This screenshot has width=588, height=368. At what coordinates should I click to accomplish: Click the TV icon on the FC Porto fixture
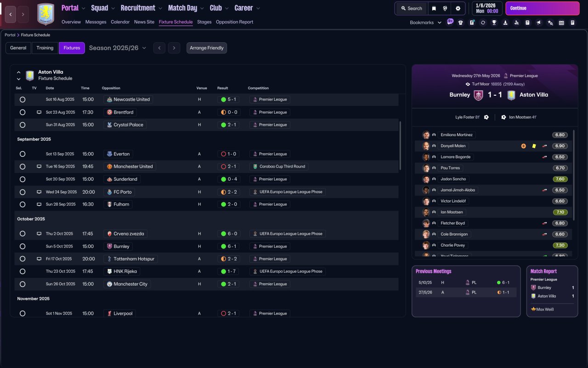39,192
